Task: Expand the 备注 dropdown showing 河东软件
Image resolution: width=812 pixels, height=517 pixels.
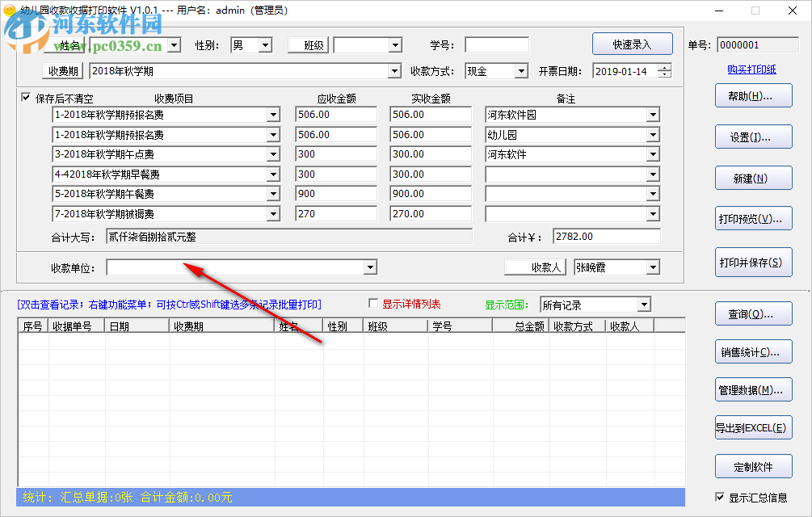Action: click(653, 154)
